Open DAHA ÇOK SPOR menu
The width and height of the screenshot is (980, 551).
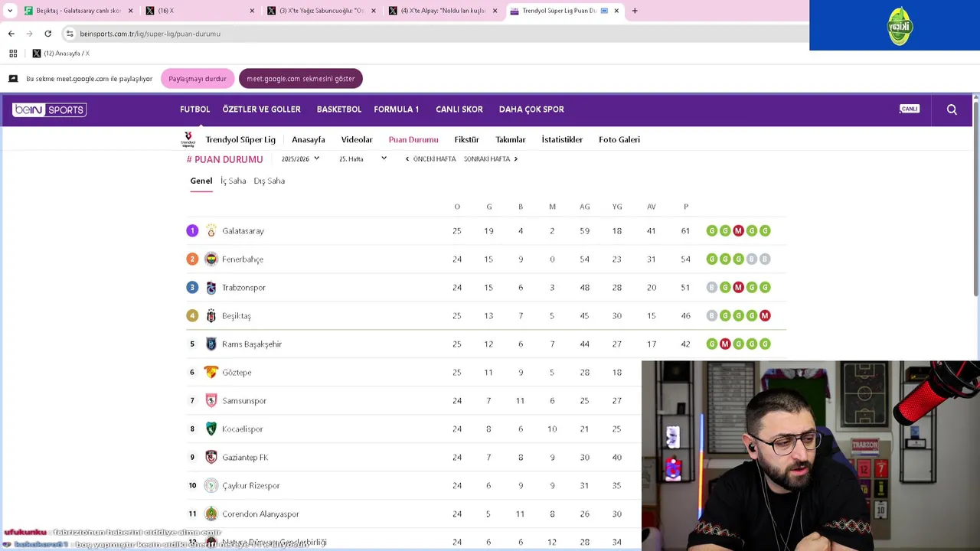point(531,109)
